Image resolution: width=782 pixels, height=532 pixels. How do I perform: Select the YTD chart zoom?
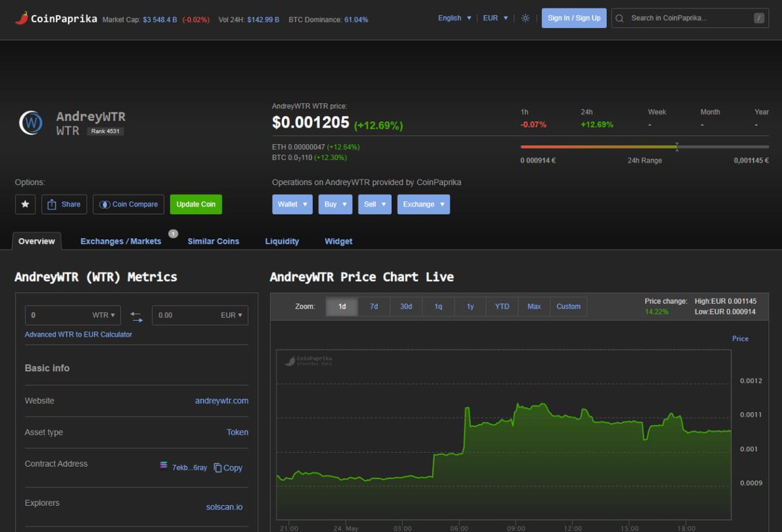(502, 307)
